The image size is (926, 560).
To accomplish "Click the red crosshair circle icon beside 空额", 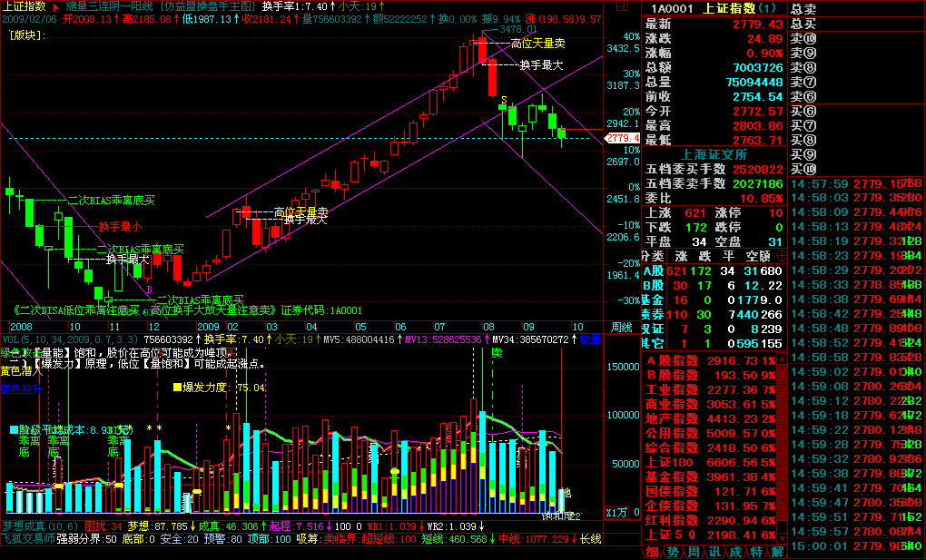I will pyautogui.click(x=782, y=256).
